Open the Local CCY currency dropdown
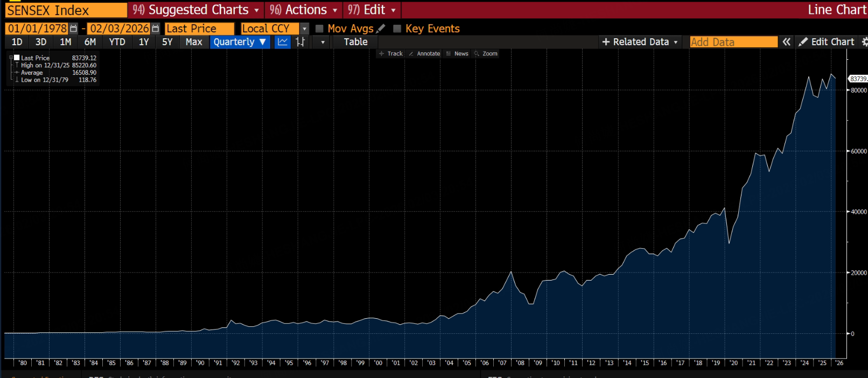Screen dimensions: 868x378 click(304, 29)
